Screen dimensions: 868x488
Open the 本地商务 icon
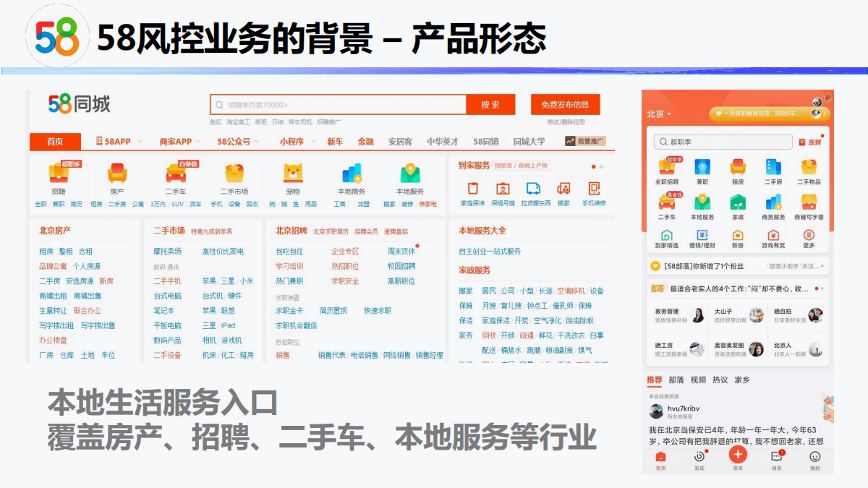coord(352,174)
